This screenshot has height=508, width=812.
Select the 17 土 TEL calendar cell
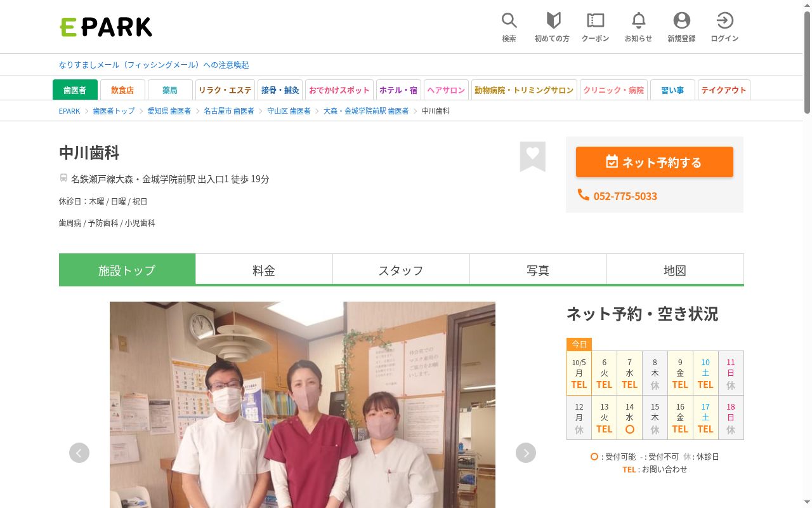point(705,418)
